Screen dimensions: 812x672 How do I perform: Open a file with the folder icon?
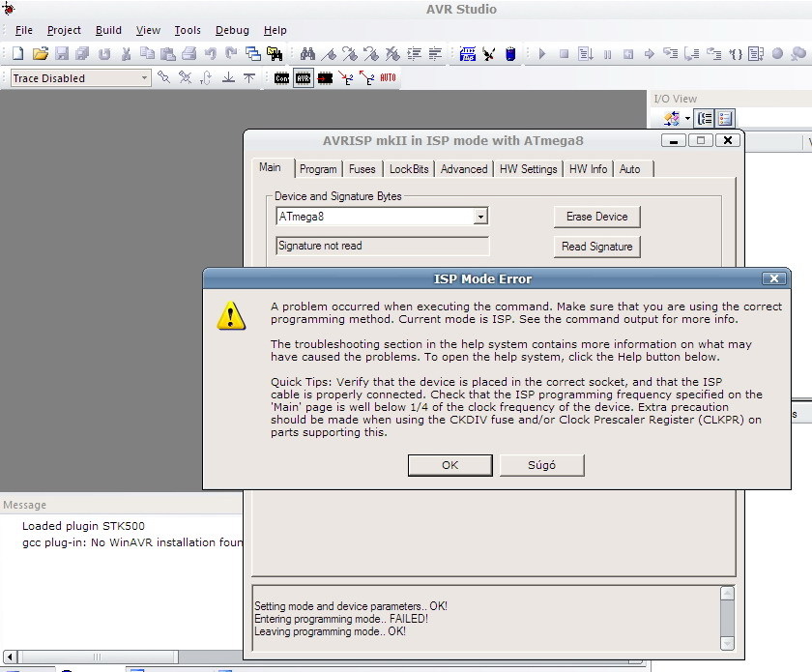click(x=40, y=53)
